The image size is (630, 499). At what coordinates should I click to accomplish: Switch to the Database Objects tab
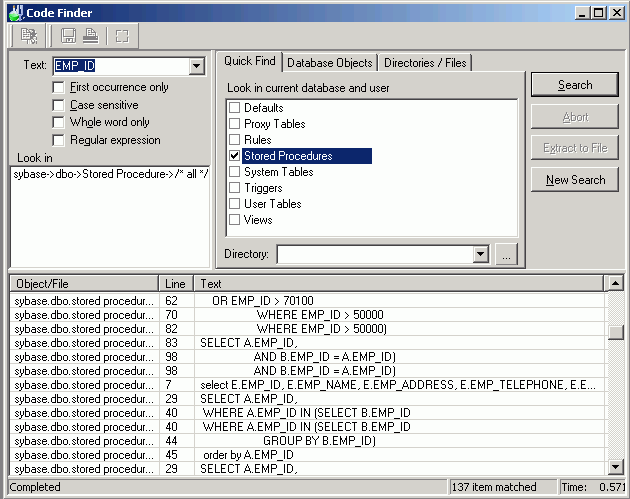(x=329, y=63)
